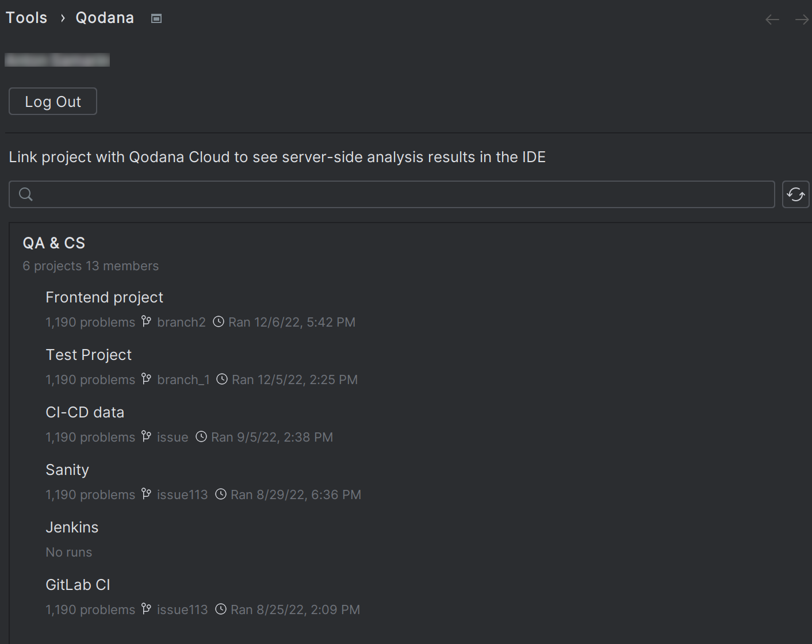This screenshot has width=812, height=644.
Task: Select the Frontend project to link it
Action: (104, 297)
